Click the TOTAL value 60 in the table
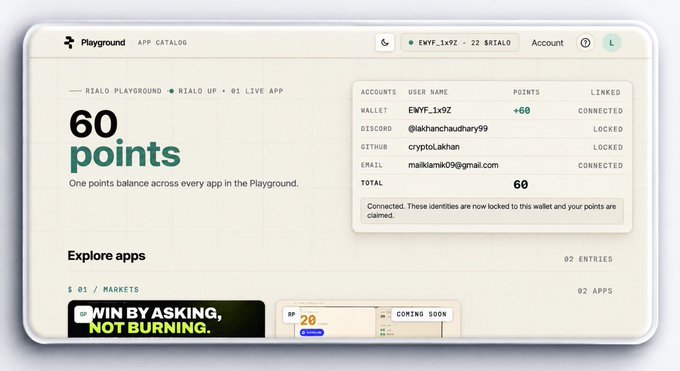This screenshot has width=680, height=371. click(520, 184)
